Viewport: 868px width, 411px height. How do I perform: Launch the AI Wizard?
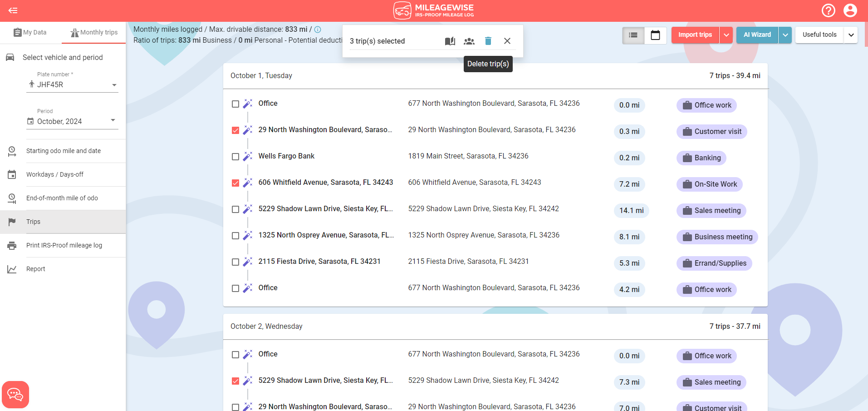click(756, 35)
